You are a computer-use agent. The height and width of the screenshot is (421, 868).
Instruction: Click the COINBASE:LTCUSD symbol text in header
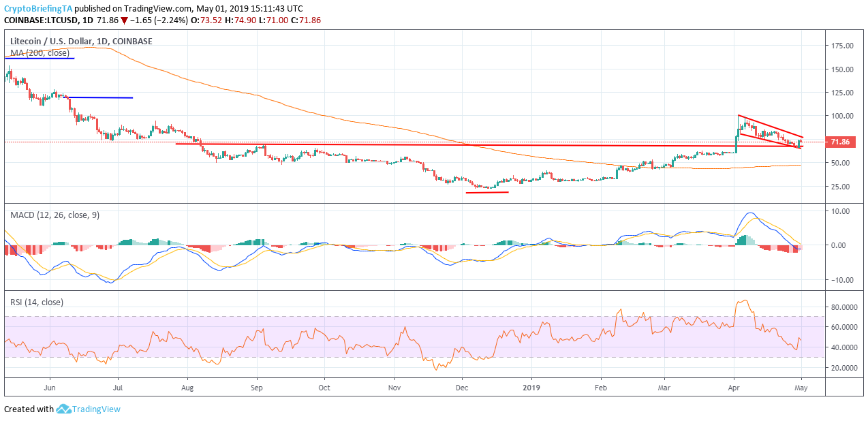pos(40,20)
